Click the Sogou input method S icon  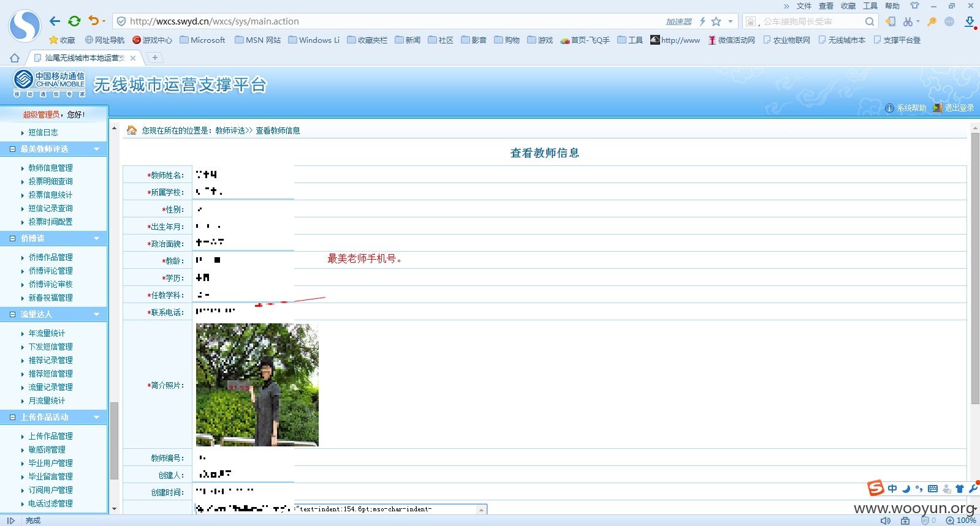pos(875,488)
